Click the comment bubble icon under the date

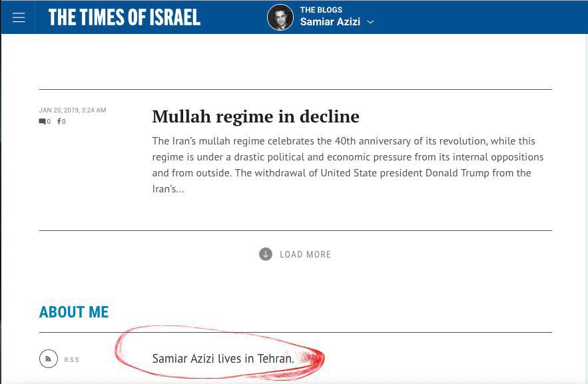43,122
